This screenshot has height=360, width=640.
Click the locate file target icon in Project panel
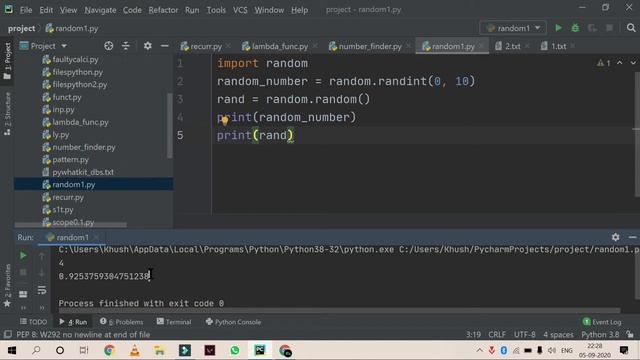(109, 46)
